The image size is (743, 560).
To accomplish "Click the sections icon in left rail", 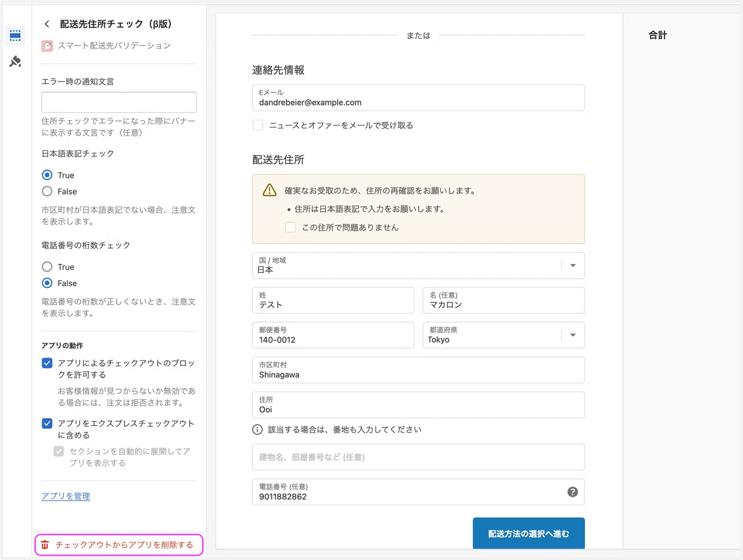I will click(16, 36).
